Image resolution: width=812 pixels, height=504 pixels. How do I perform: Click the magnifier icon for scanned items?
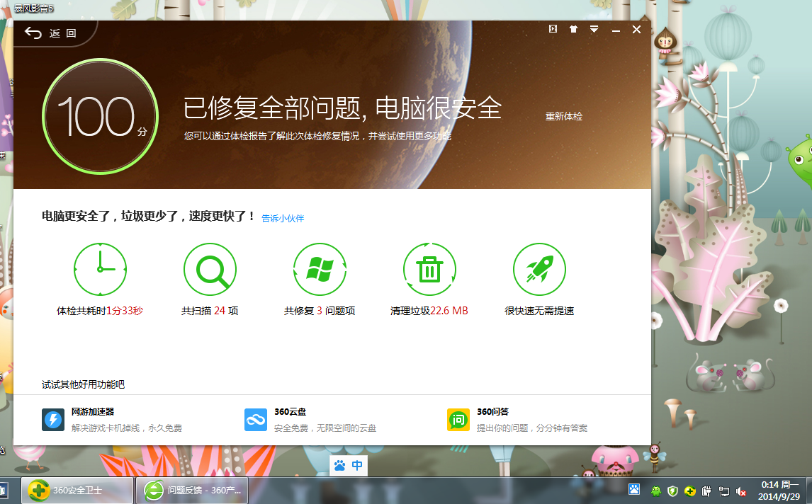(x=210, y=269)
